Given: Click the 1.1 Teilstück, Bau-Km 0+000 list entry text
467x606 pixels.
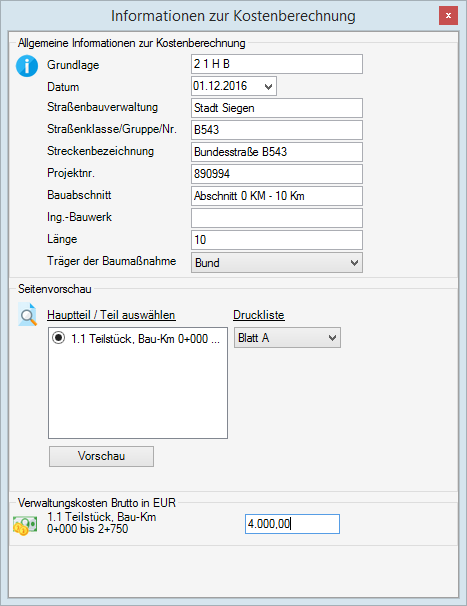Looking at the screenshot, I should [x=145, y=339].
